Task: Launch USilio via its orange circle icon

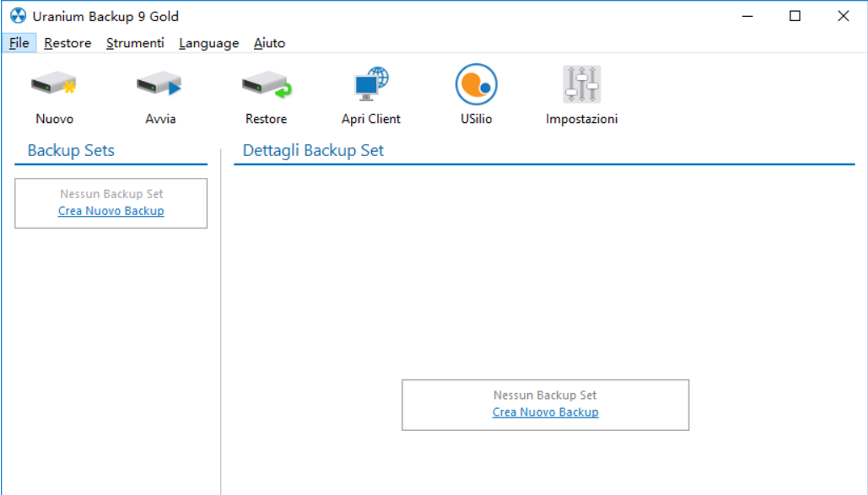Action: (x=476, y=84)
